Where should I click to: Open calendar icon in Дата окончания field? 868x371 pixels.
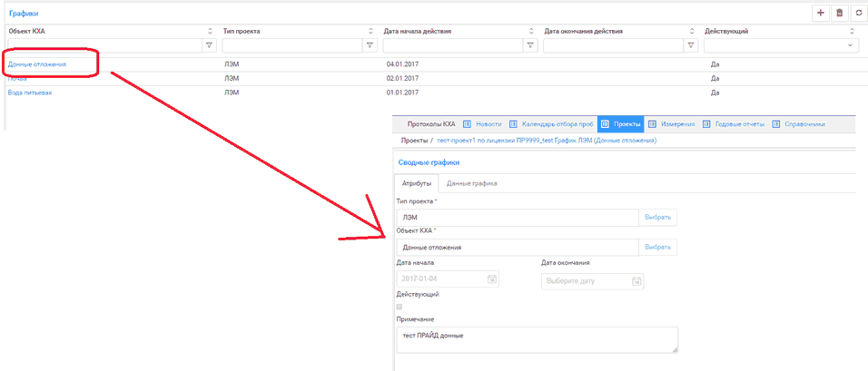(x=636, y=281)
